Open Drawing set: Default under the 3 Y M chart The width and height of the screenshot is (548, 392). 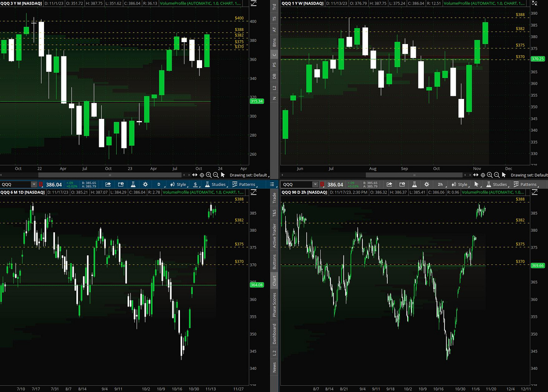(x=249, y=175)
